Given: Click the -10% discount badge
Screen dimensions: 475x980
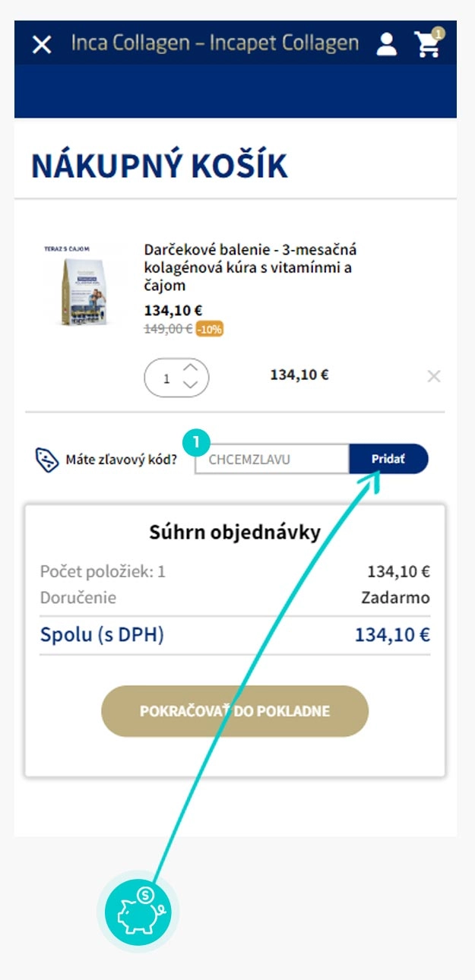Looking at the screenshot, I should pos(209,329).
